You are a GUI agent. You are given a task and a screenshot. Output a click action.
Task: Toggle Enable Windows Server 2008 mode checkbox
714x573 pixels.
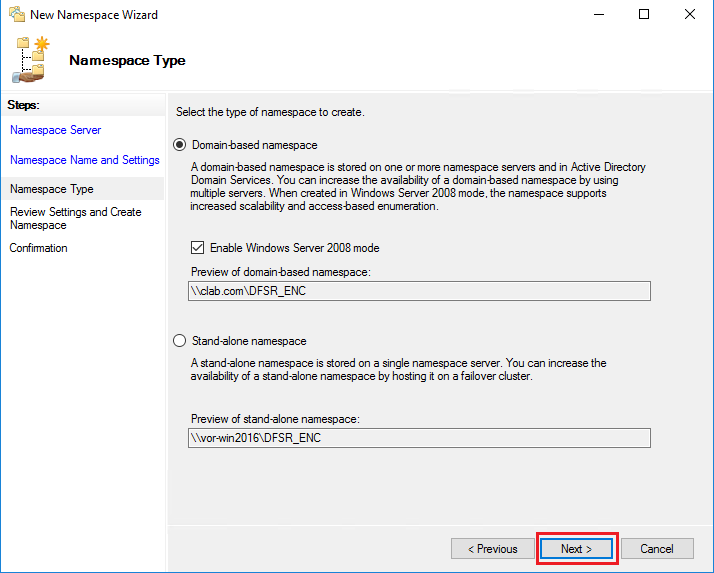click(196, 248)
